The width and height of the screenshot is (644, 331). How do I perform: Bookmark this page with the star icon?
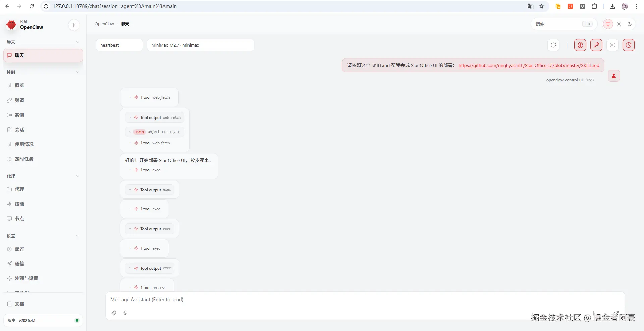click(541, 6)
